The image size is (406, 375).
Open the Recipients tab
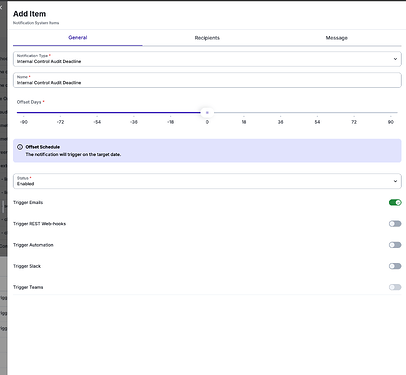coord(207,38)
